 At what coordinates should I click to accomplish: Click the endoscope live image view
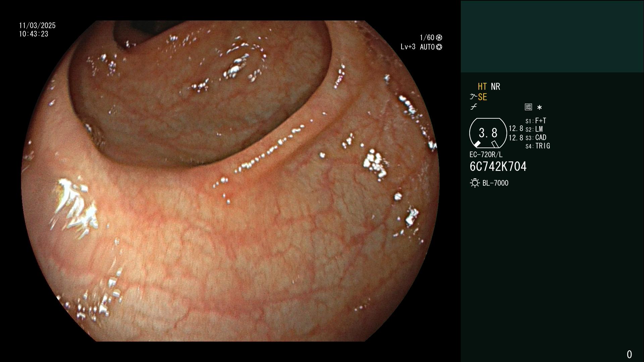tap(230, 181)
